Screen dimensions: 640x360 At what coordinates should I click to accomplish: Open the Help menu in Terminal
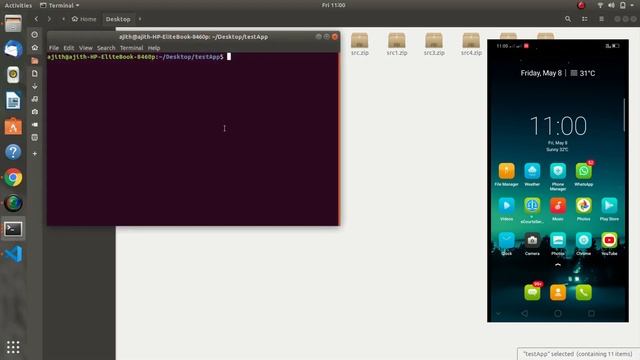(154, 48)
